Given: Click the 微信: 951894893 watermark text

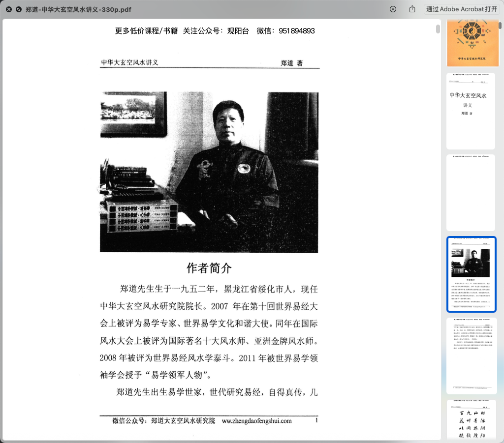Looking at the screenshot, I should pyautogui.click(x=285, y=30).
